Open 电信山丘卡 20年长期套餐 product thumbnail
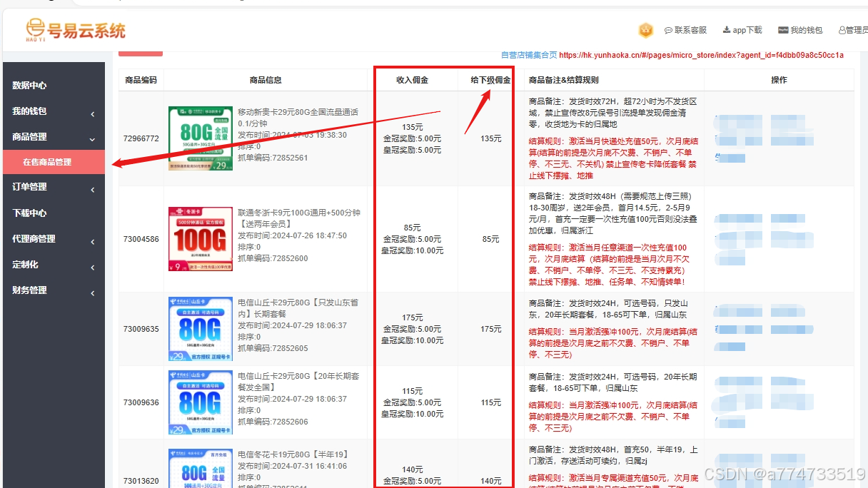868x488 pixels. click(x=201, y=402)
